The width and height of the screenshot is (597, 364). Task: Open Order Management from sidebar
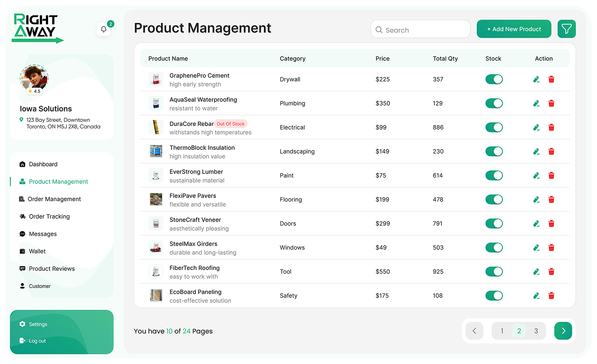point(54,199)
